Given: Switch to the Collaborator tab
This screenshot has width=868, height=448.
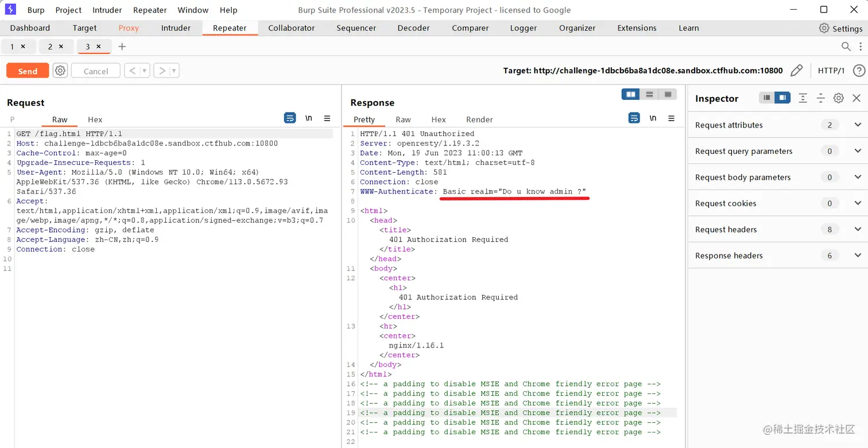Looking at the screenshot, I should [292, 28].
